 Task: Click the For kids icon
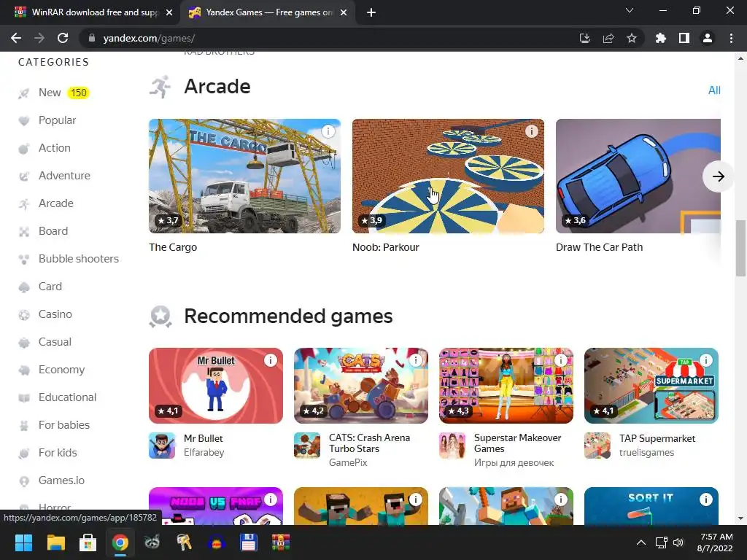pyautogui.click(x=24, y=454)
